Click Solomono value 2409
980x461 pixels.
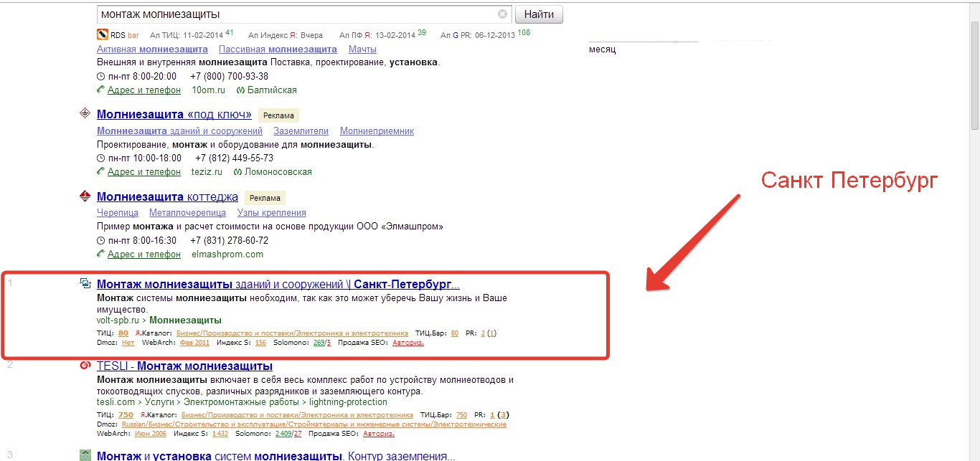click(283, 434)
